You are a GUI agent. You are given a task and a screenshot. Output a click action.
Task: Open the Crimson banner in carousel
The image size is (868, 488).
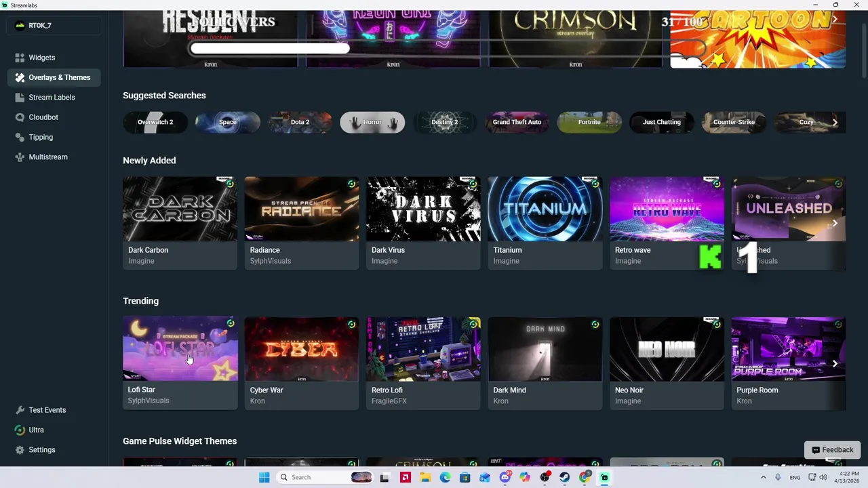click(576, 39)
